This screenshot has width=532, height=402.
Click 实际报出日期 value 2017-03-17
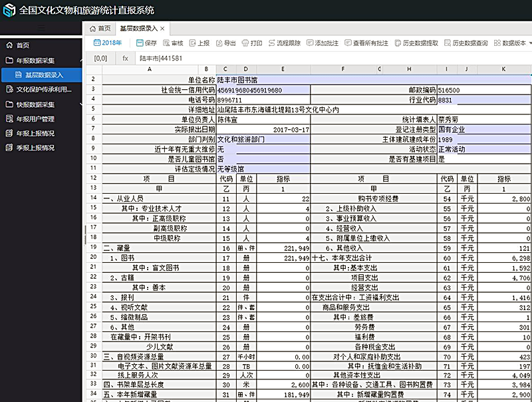[263, 129]
